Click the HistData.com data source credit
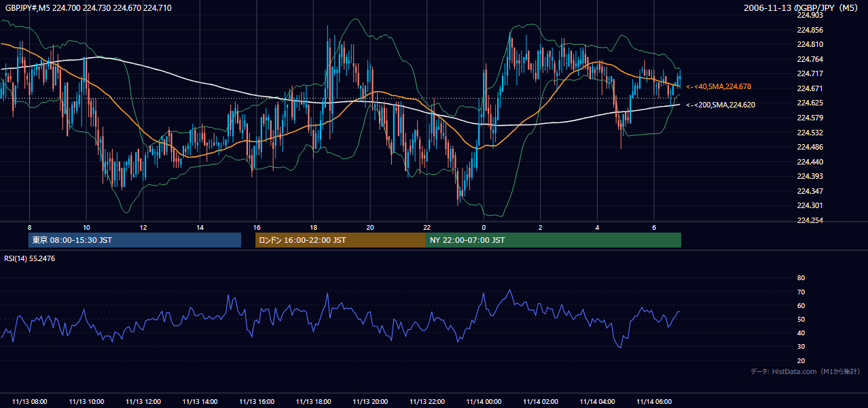Viewport: 868px width, 408px height. (x=806, y=371)
